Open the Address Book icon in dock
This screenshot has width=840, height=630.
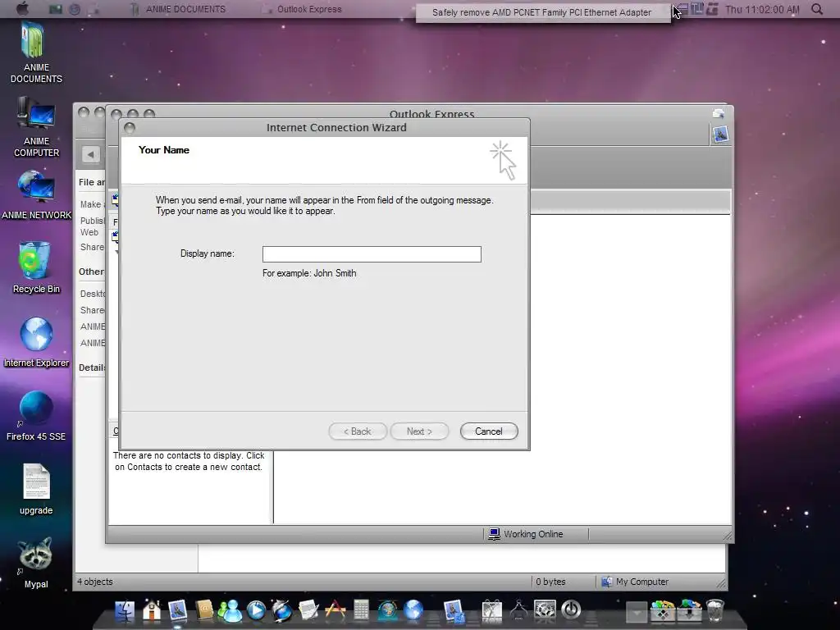click(204, 610)
